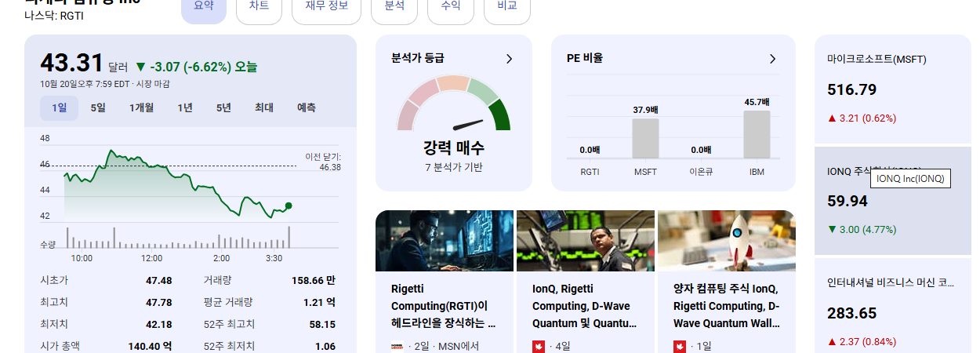Switch to the 차트 tab
Viewport: 980px width, 353px height.
[x=259, y=8]
